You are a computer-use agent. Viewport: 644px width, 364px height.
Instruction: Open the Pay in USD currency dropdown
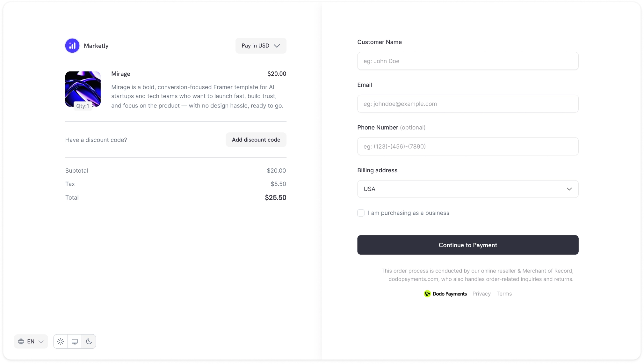tap(260, 45)
